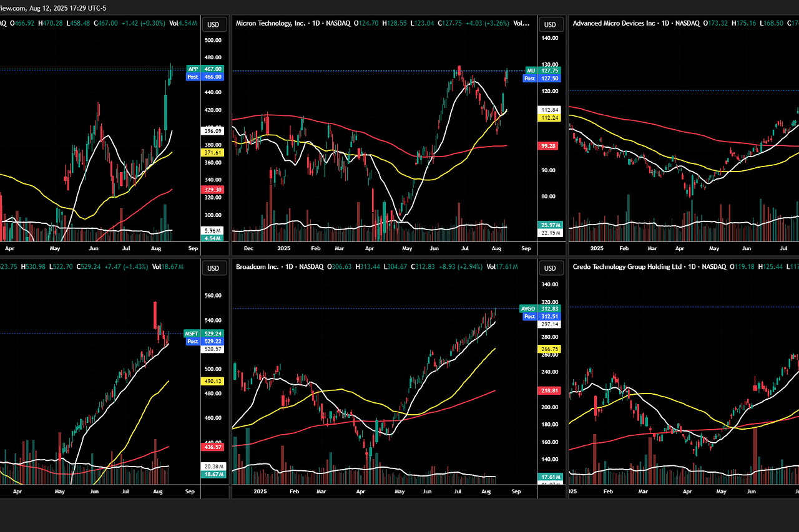Viewport: 799px width, 532px height.
Task: Click the 500.00 price level on APP axis
Action: (x=213, y=40)
